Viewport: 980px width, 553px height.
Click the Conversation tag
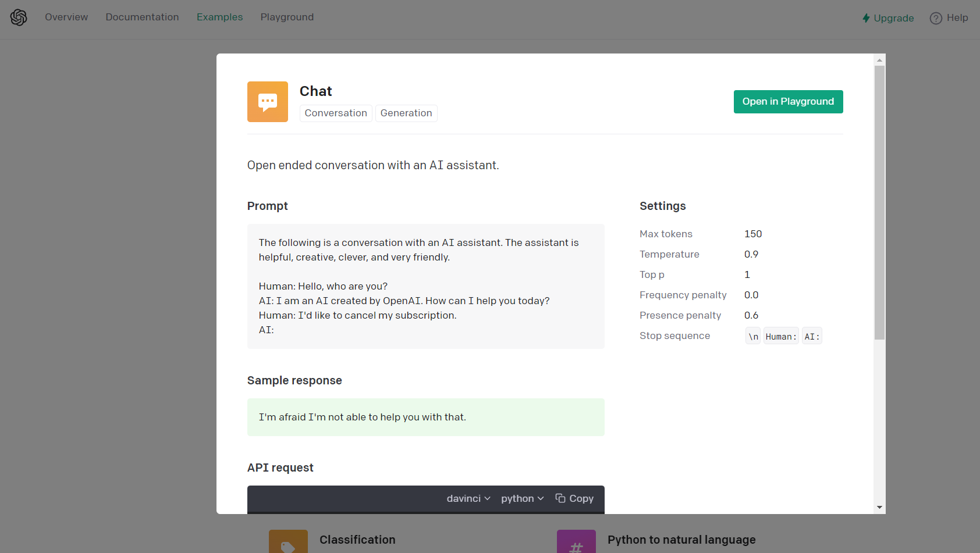click(336, 113)
